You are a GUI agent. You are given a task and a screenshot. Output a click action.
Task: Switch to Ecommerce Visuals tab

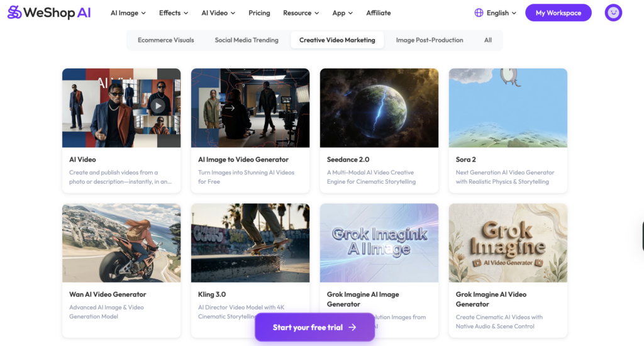click(x=166, y=40)
